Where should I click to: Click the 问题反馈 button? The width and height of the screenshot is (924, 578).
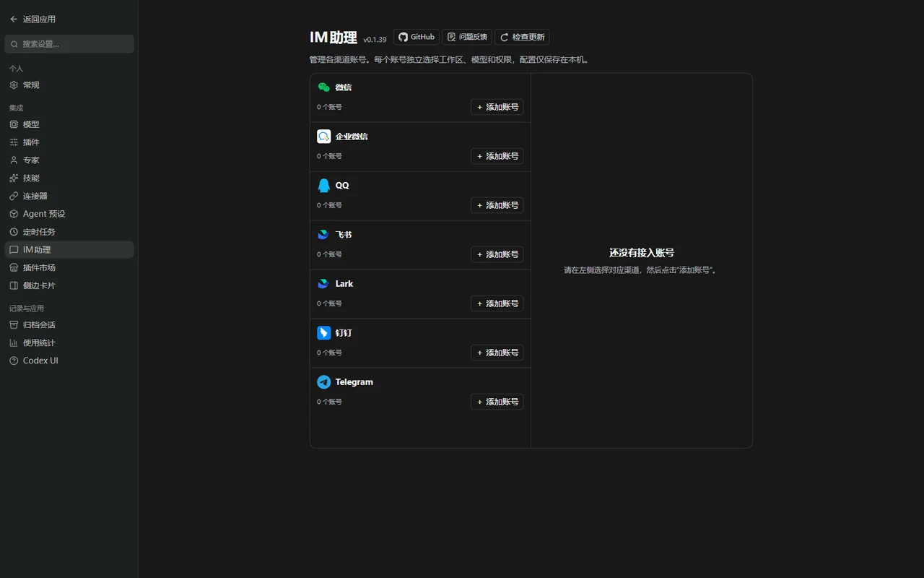(x=467, y=37)
